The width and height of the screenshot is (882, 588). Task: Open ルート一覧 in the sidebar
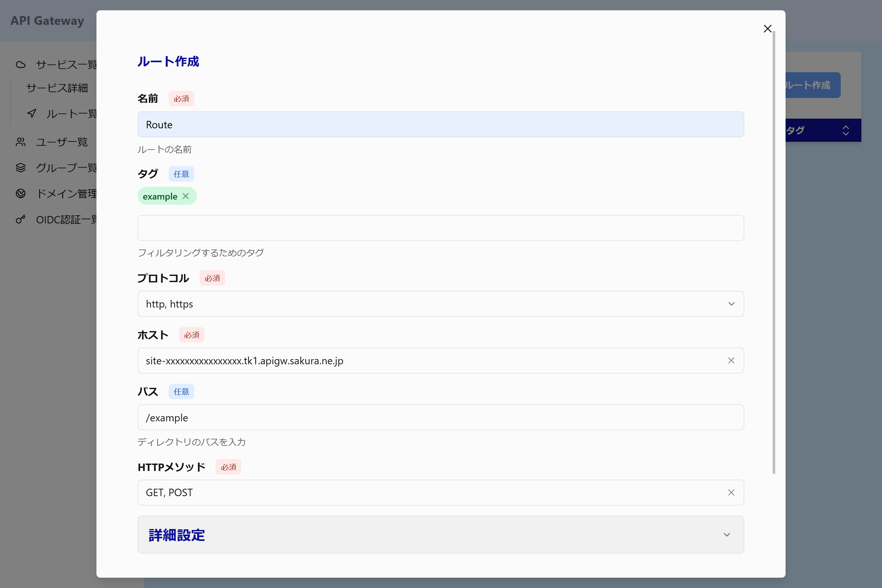click(71, 113)
